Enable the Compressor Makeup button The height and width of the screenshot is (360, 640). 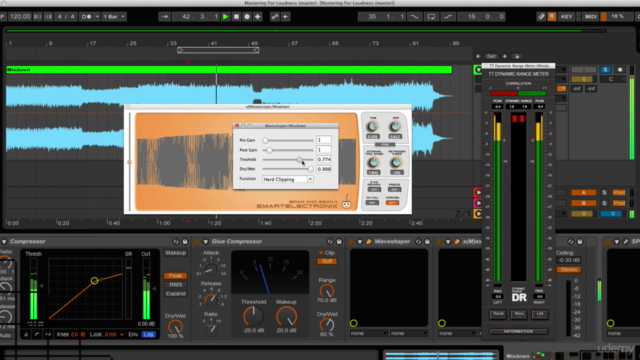(x=176, y=253)
